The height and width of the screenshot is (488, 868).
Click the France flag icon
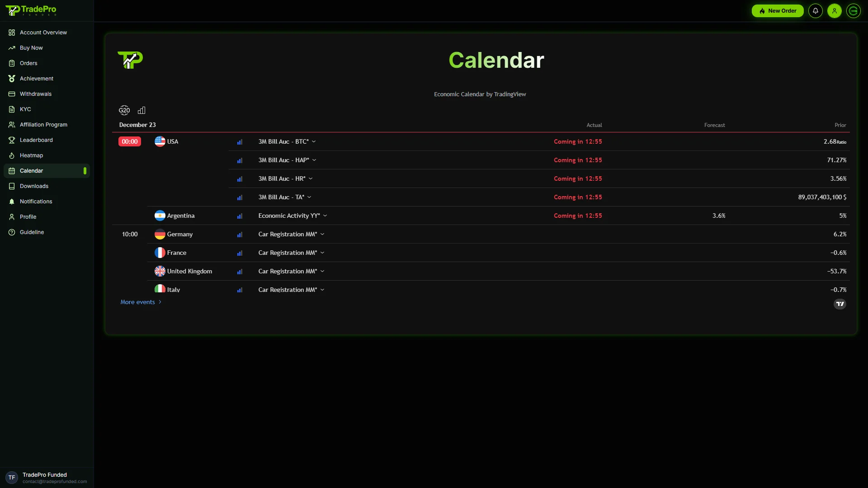tap(160, 253)
